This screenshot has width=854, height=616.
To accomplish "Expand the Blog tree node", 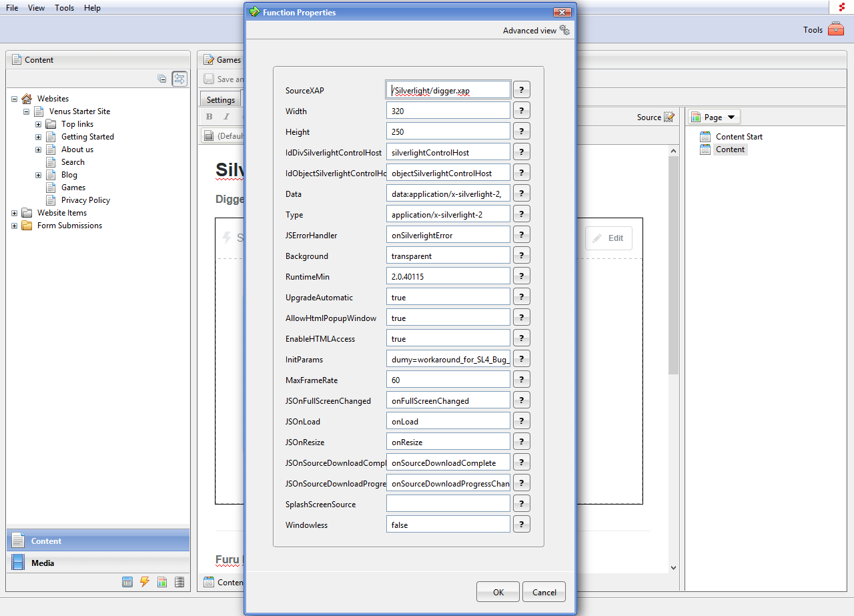I will [38, 175].
